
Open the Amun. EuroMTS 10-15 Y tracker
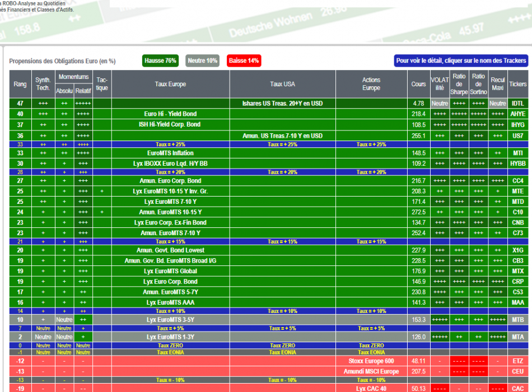(170, 212)
